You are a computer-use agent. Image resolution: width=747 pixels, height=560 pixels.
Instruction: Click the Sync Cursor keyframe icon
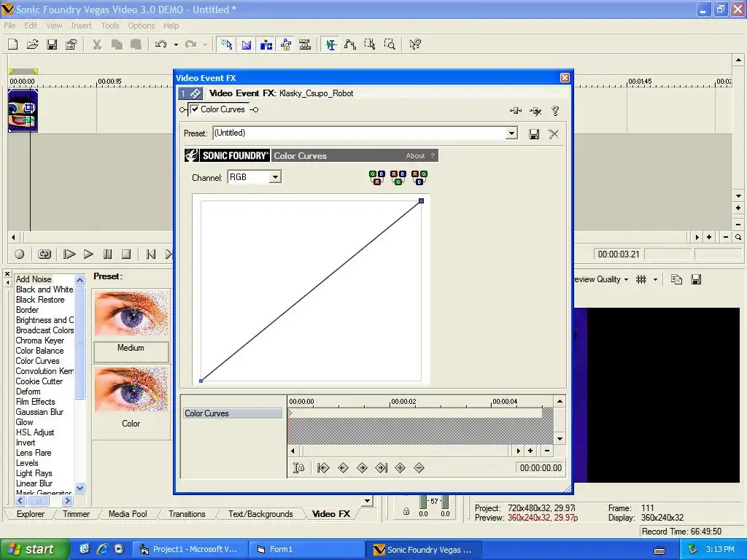pyautogui.click(x=298, y=468)
